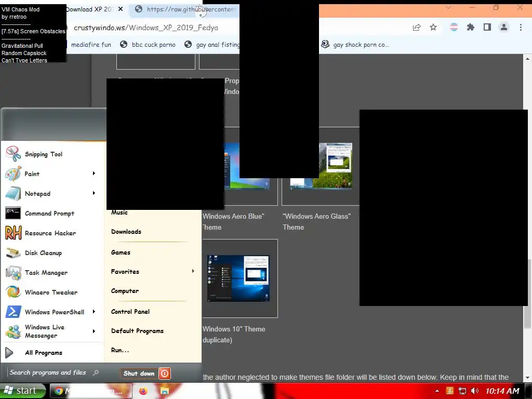Select Run... from the Start menu
This screenshot has height=399, width=532.
point(120,350)
